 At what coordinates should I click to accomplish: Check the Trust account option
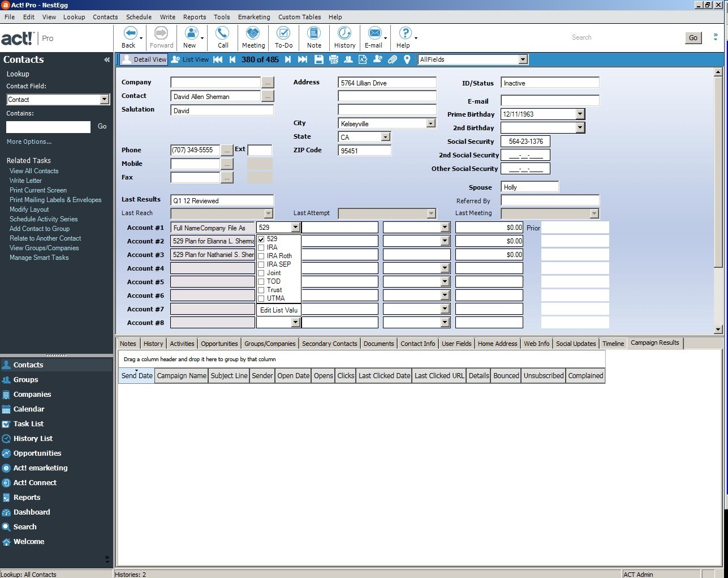pos(261,290)
